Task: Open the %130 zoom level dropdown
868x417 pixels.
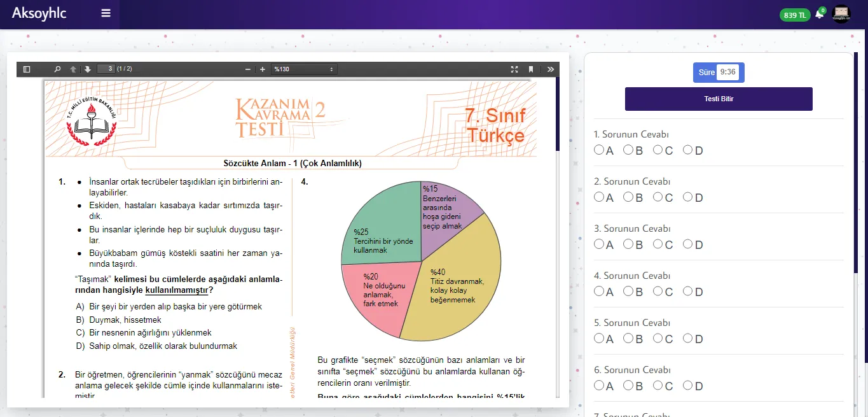Action: [x=304, y=69]
